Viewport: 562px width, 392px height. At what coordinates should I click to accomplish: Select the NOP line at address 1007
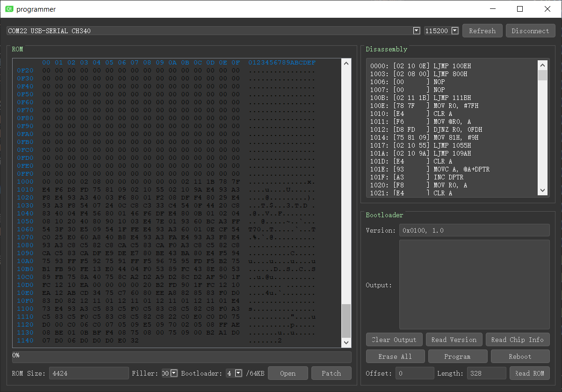pyautogui.click(x=407, y=90)
